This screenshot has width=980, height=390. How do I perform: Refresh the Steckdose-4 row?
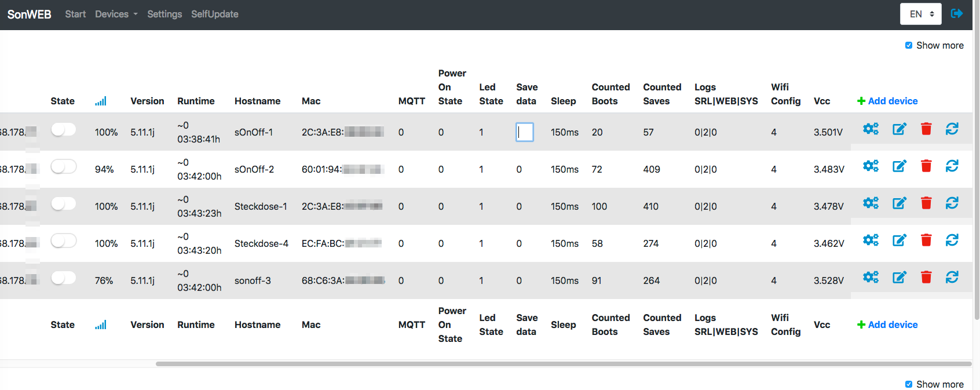(x=952, y=240)
